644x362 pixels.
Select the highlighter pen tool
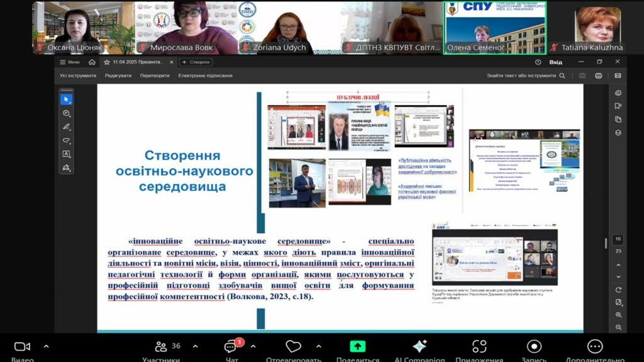(x=66, y=126)
